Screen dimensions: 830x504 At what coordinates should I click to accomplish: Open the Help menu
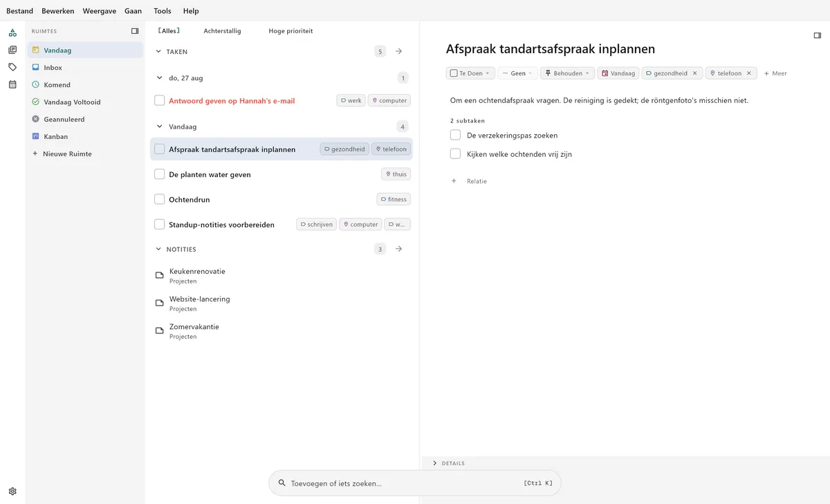pyautogui.click(x=191, y=11)
